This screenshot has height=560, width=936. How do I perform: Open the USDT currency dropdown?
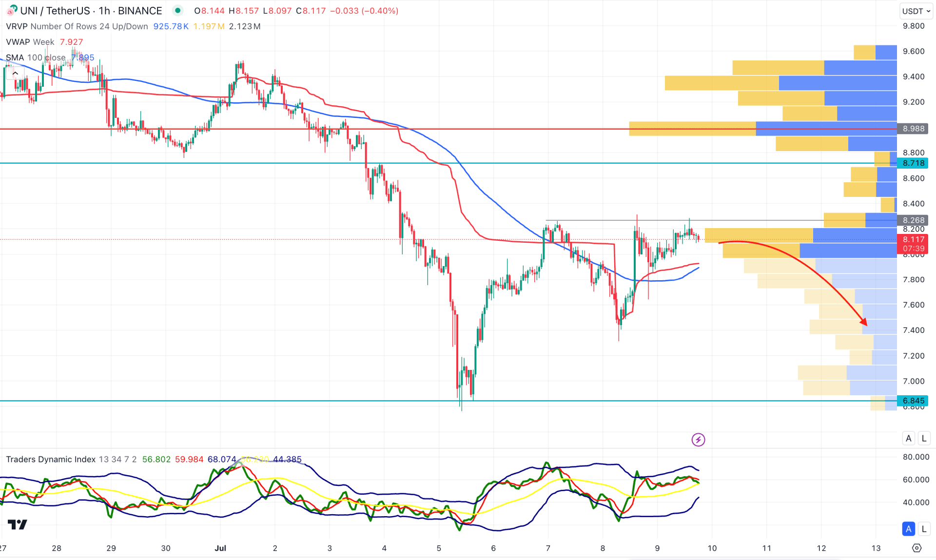(x=916, y=11)
